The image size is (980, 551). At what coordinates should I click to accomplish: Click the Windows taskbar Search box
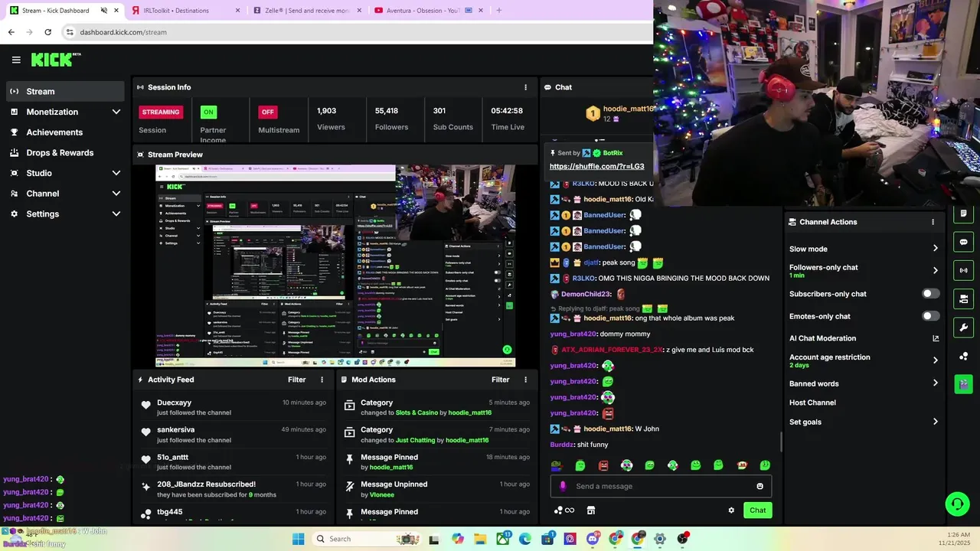tap(364, 539)
